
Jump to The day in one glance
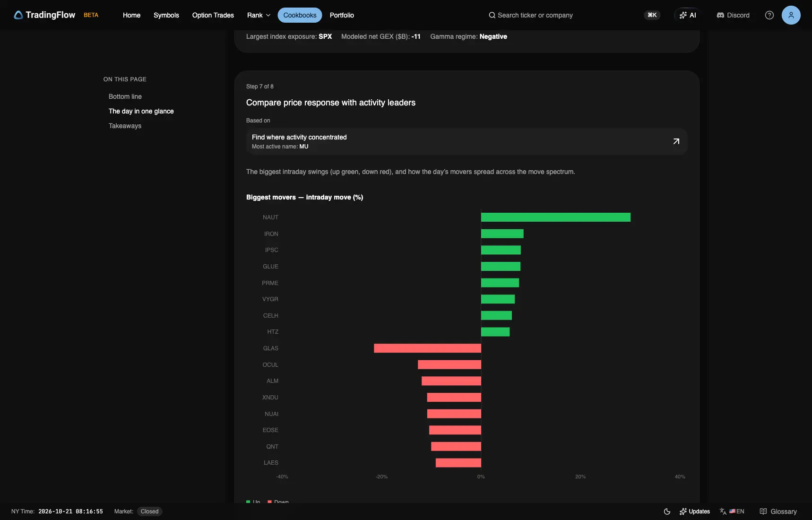pos(141,111)
